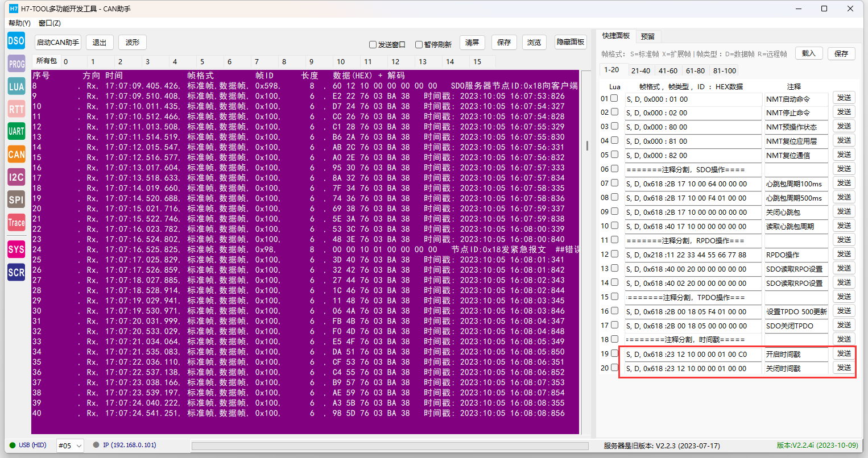This screenshot has width=868, height=458.
Task: Edit the row 12 RPDO hex data field
Action: (x=693, y=255)
